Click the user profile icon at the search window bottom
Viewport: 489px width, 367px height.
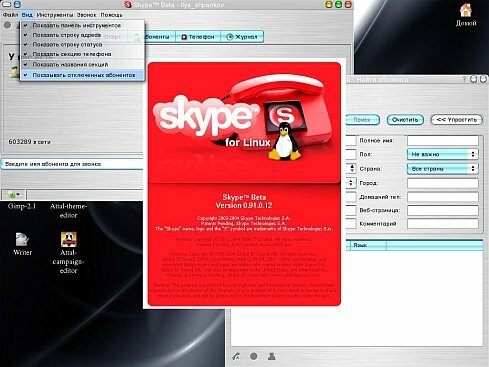272,356
